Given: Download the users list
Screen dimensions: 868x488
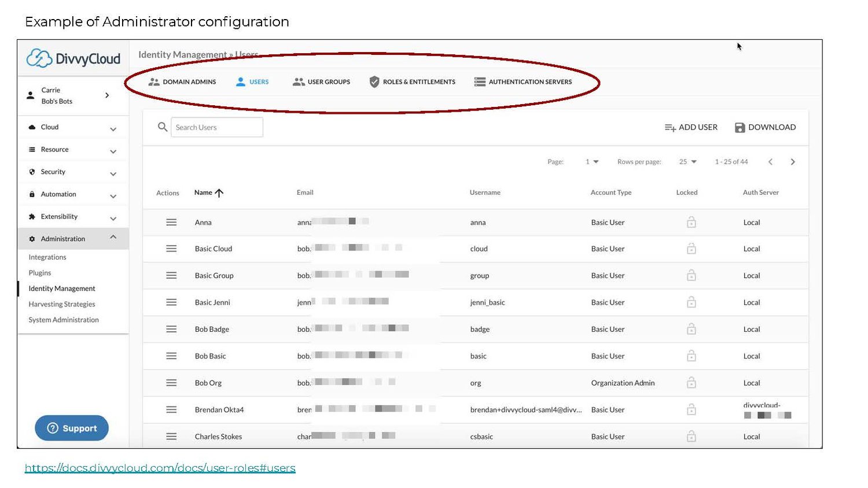Looking at the screenshot, I should (765, 127).
